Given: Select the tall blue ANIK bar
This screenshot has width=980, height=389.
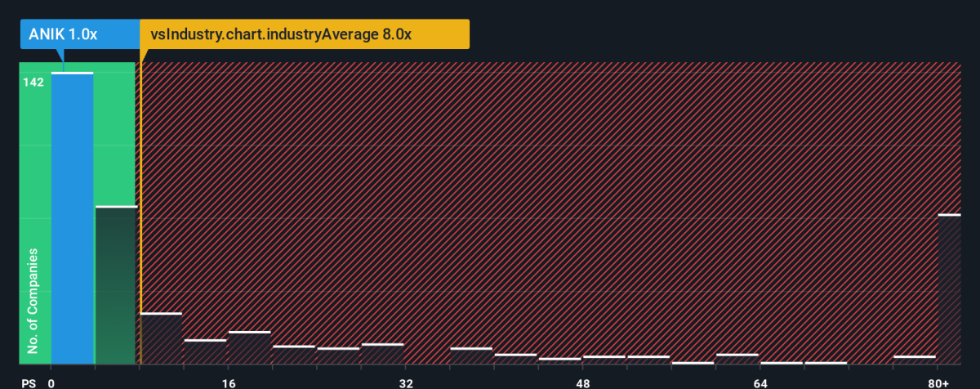Looking at the screenshot, I should (73, 218).
